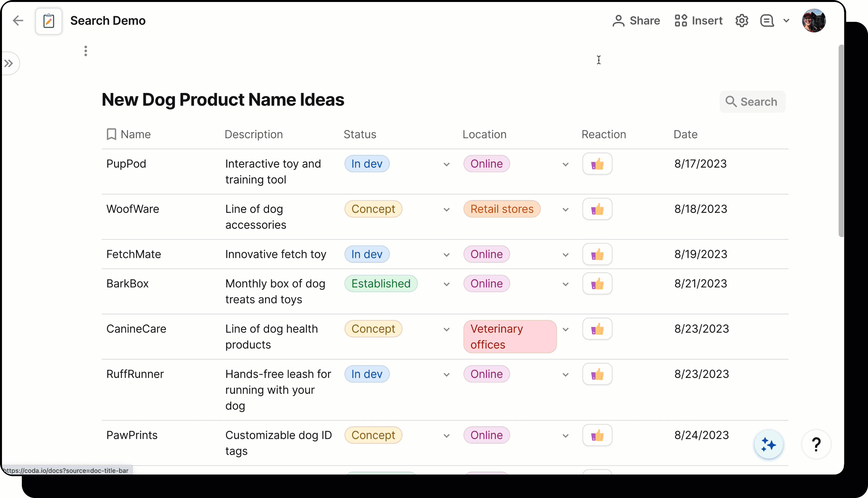Open the Share dialog
868x498 pixels.
pos(636,21)
